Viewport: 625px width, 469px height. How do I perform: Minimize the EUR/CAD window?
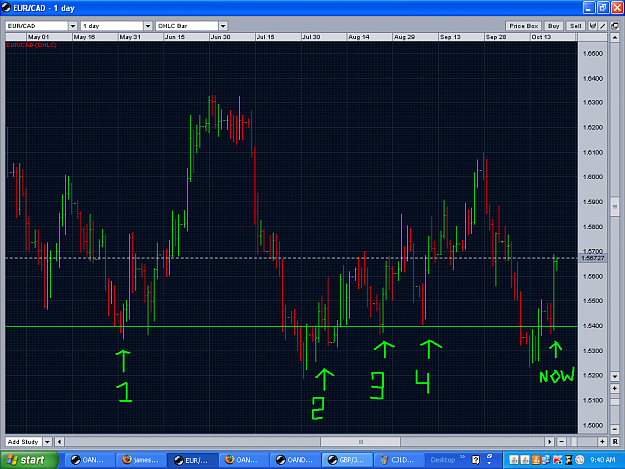[589, 8]
